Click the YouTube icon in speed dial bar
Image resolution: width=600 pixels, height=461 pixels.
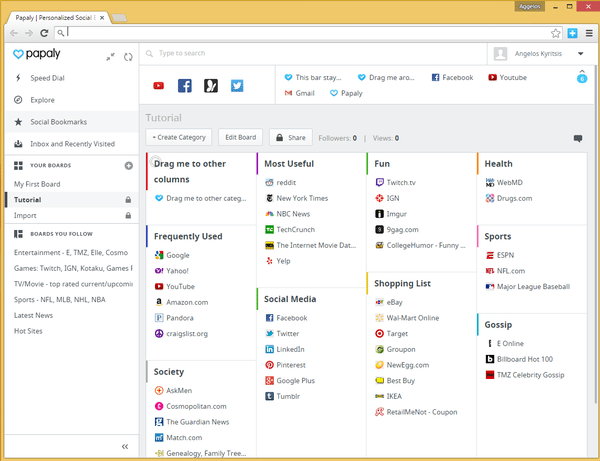(158, 86)
